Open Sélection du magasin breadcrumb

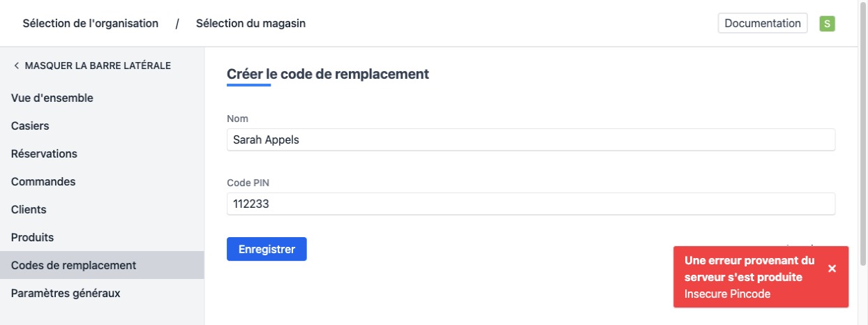(250, 23)
